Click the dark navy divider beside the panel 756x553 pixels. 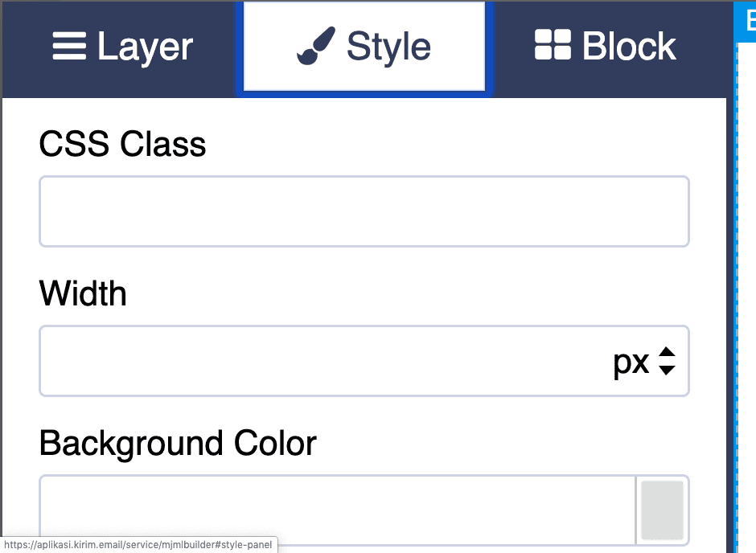pyautogui.click(x=730, y=322)
